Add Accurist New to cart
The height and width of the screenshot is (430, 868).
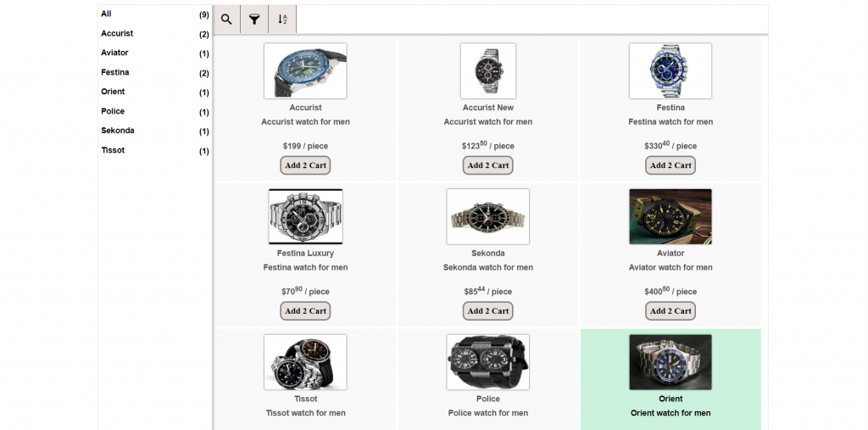488,165
